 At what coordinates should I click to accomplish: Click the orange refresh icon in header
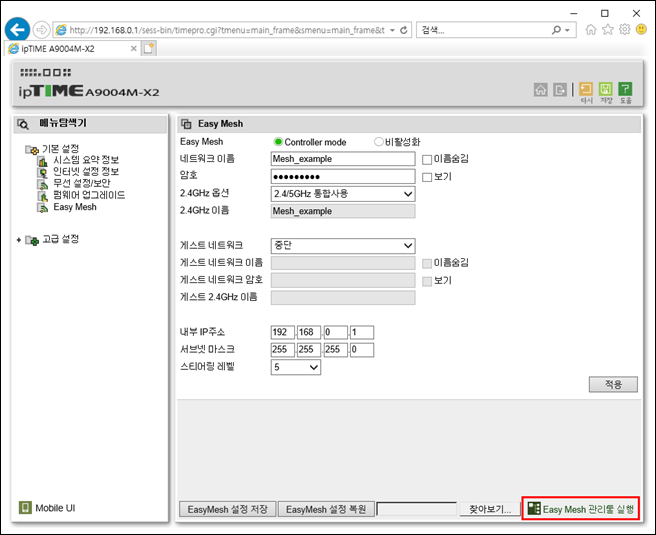pos(586,89)
